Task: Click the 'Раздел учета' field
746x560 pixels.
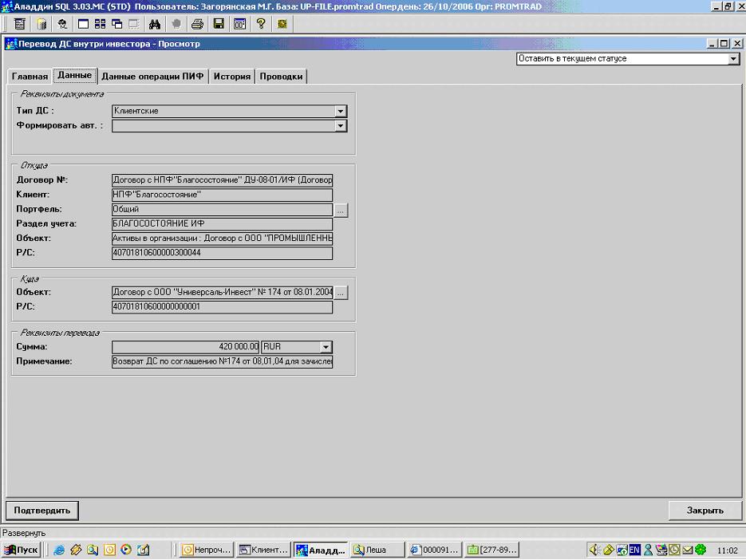Action: (222, 224)
